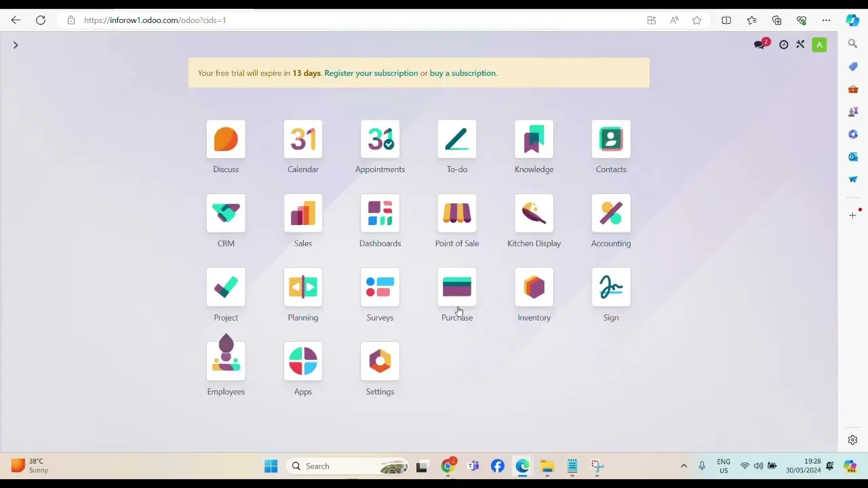The image size is (868, 488).
Task: Open the Windows Start menu
Action: (271, 466)
